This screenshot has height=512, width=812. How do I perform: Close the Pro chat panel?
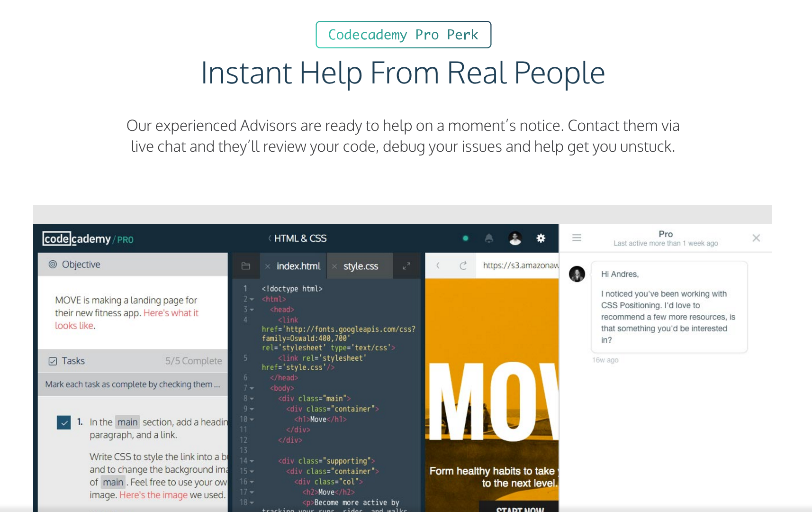tap(756, 238)
